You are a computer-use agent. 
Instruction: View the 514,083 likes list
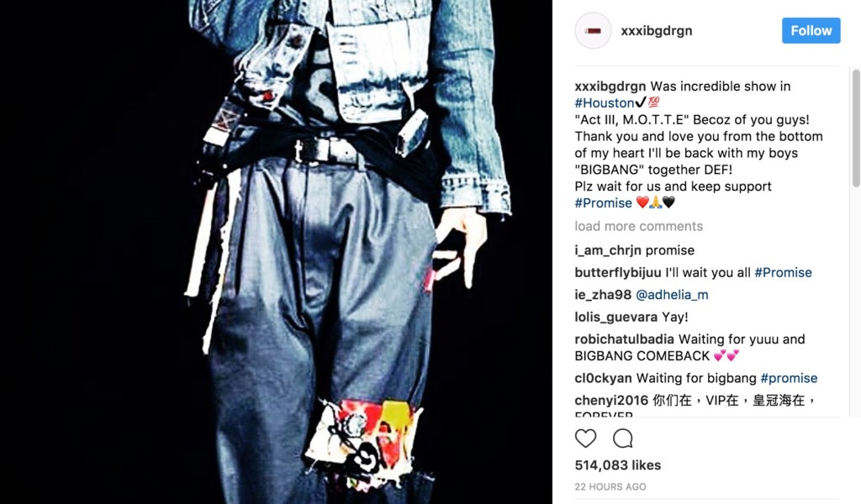click(x=618, y=465)
